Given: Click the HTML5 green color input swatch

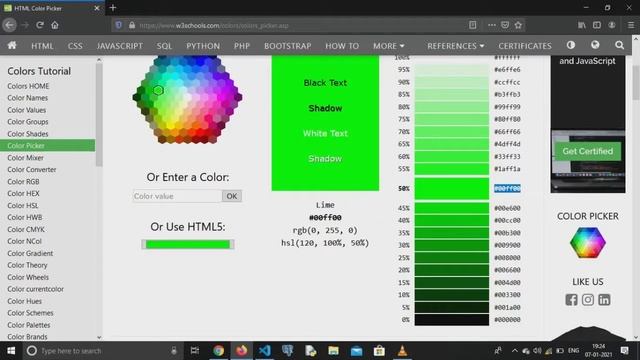Looking at the screenshot, I should 188,244.
